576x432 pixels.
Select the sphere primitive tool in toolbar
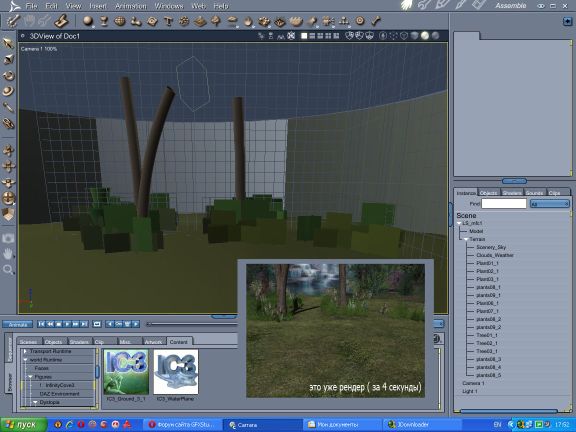tap(88, 21)
